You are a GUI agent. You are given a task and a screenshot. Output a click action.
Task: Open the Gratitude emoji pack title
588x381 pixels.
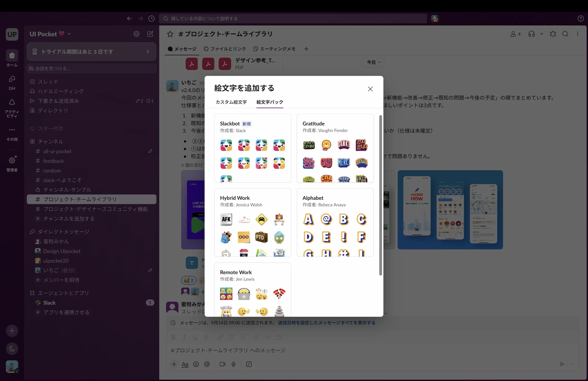click(x=313, y=123)
